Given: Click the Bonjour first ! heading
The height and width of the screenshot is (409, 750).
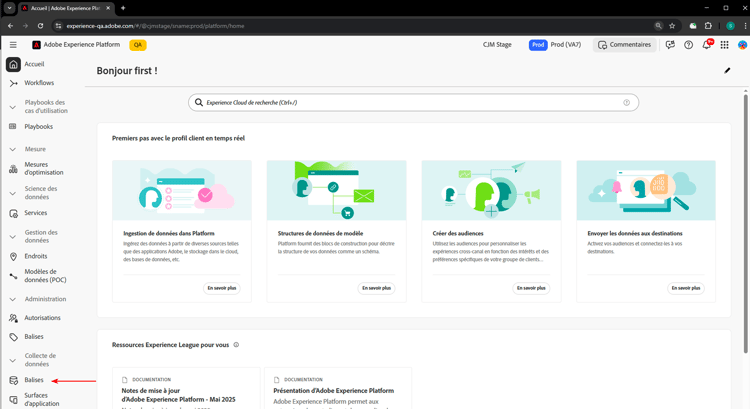Looking at the screenshot, I should point(127,71).
